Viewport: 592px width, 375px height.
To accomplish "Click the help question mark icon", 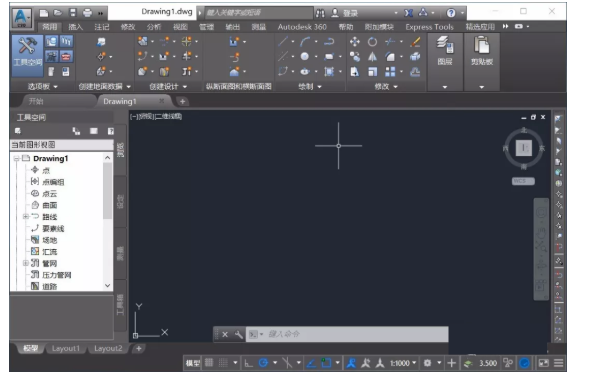I will click(x=451, y=13).
